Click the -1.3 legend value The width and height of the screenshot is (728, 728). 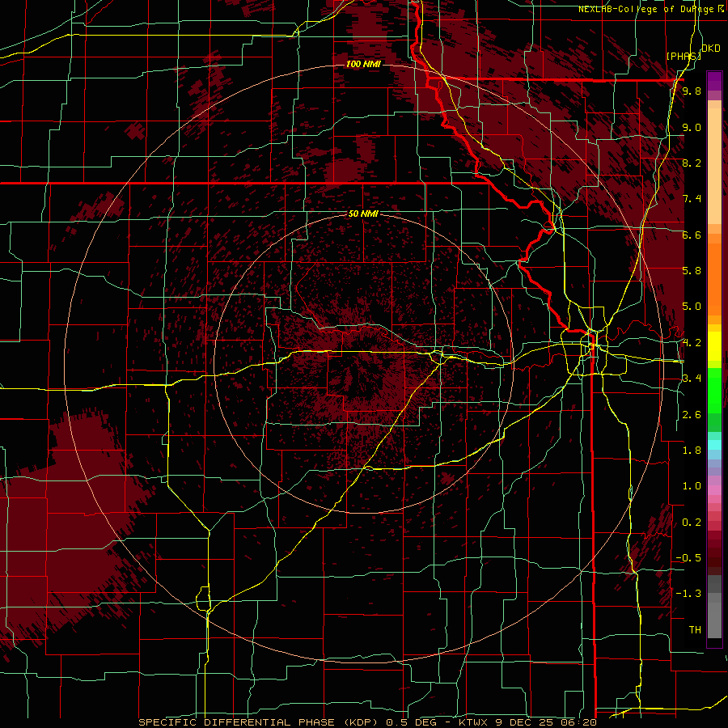coord(688,594)
